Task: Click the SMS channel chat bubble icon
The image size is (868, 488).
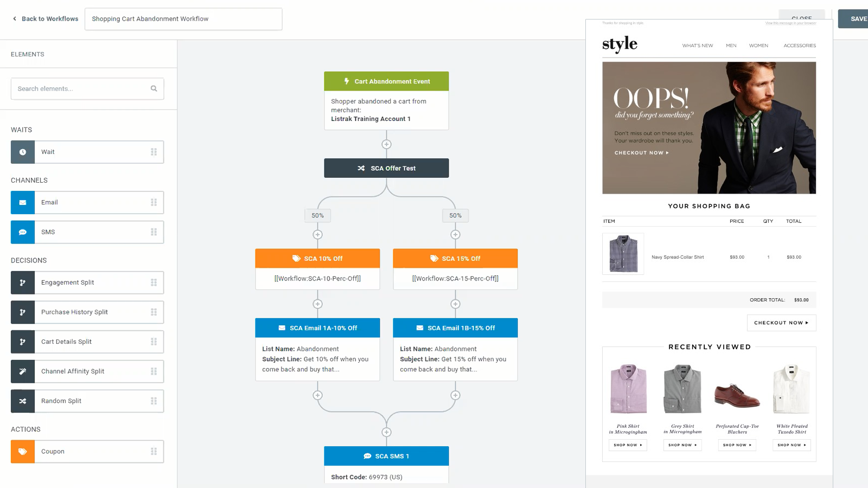Action: click(22, 232)
